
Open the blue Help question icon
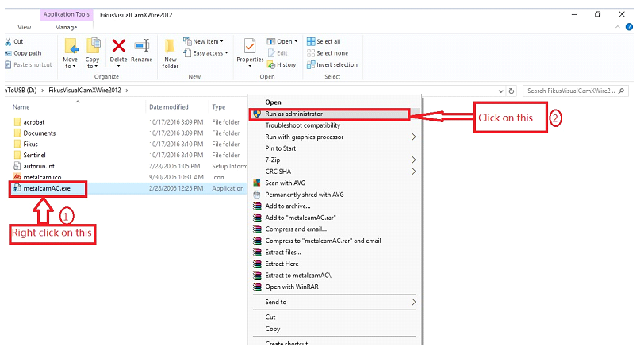tap(629, 27)
